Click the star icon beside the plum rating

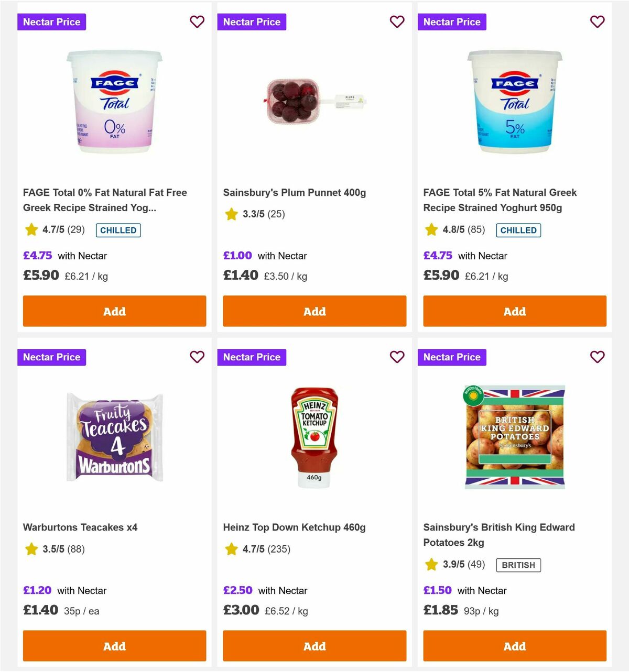[231, 214]
